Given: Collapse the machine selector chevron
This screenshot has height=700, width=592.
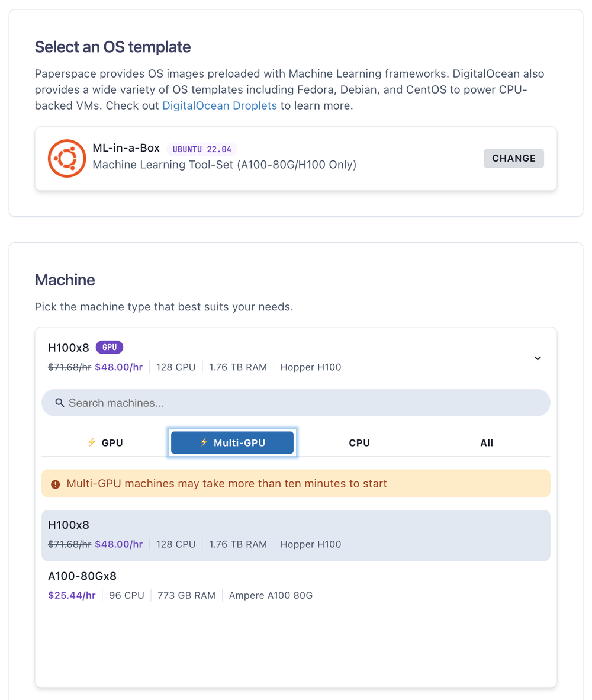Looking at the screenshot, I should pyautogui.click(x=538, y=358).
